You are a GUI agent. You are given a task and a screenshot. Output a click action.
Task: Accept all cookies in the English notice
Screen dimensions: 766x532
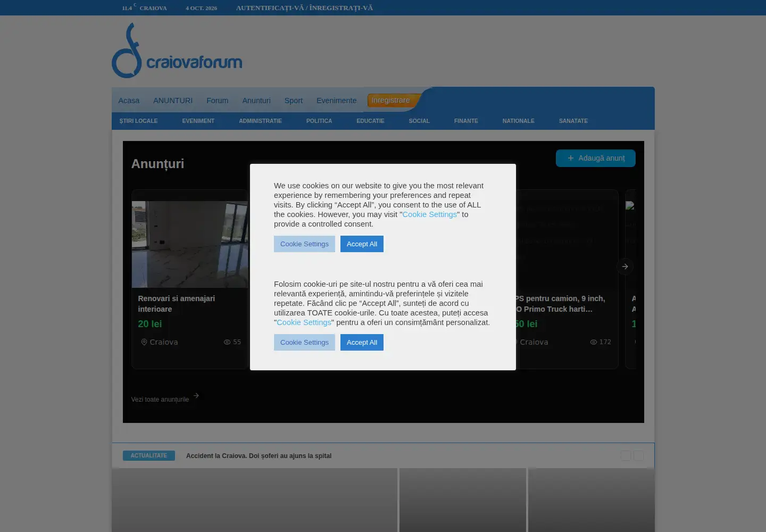click(x=362, y=244)
